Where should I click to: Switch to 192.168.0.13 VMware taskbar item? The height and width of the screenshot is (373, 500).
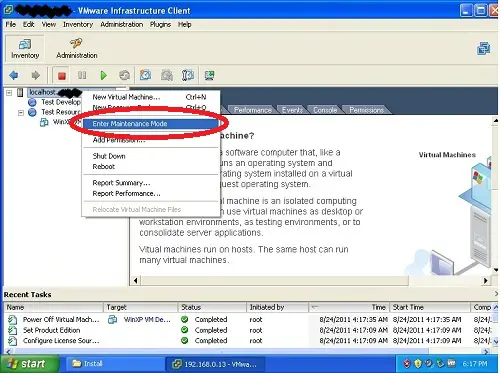tap(215, 364)
